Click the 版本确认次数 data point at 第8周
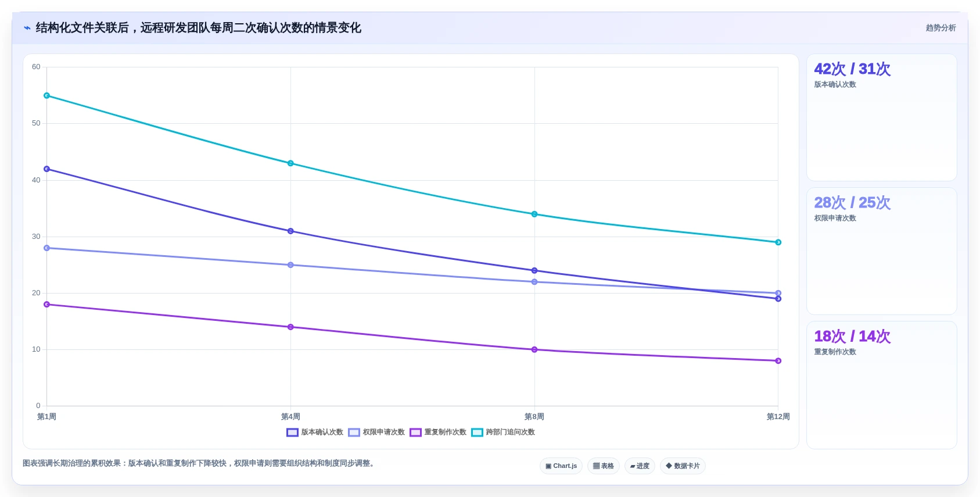The height and width of the screenshot is (497, 980). click(534, 271)
